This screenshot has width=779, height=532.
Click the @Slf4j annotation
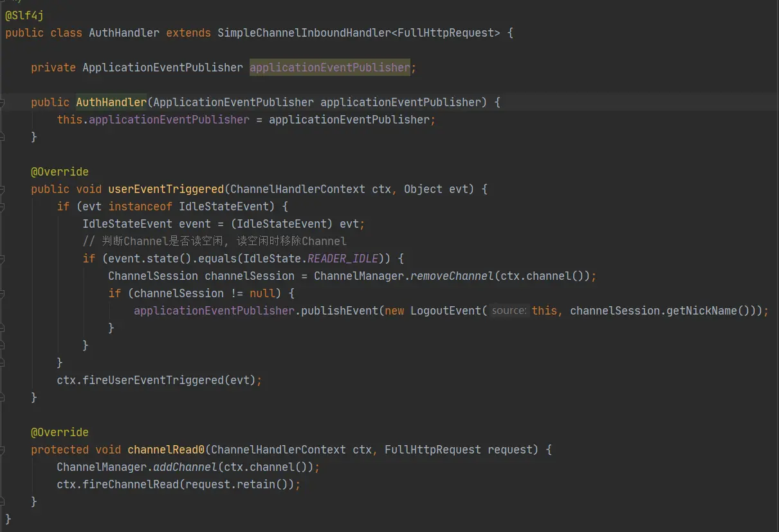(x=24, y=15)
